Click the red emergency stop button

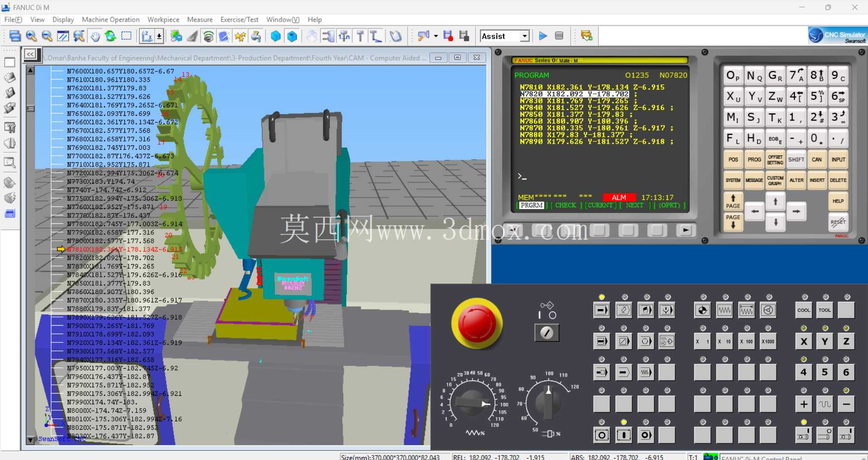[477, 323]
